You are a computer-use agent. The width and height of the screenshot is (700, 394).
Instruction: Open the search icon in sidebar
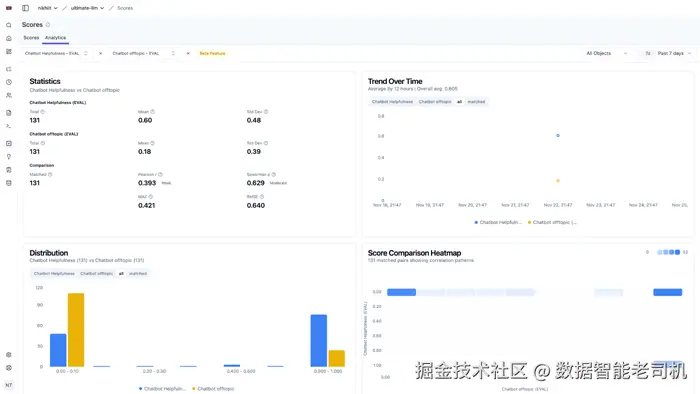click(x=8, y=25)
